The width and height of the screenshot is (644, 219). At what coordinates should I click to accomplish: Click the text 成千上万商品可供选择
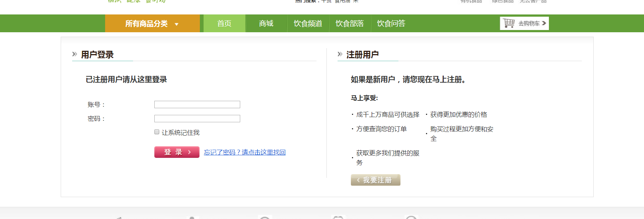click(388, 115)
